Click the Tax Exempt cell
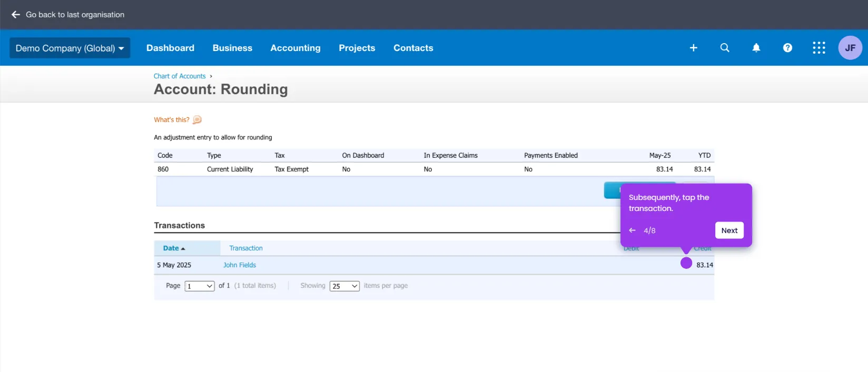868x372 pixels. click(292, 169)
